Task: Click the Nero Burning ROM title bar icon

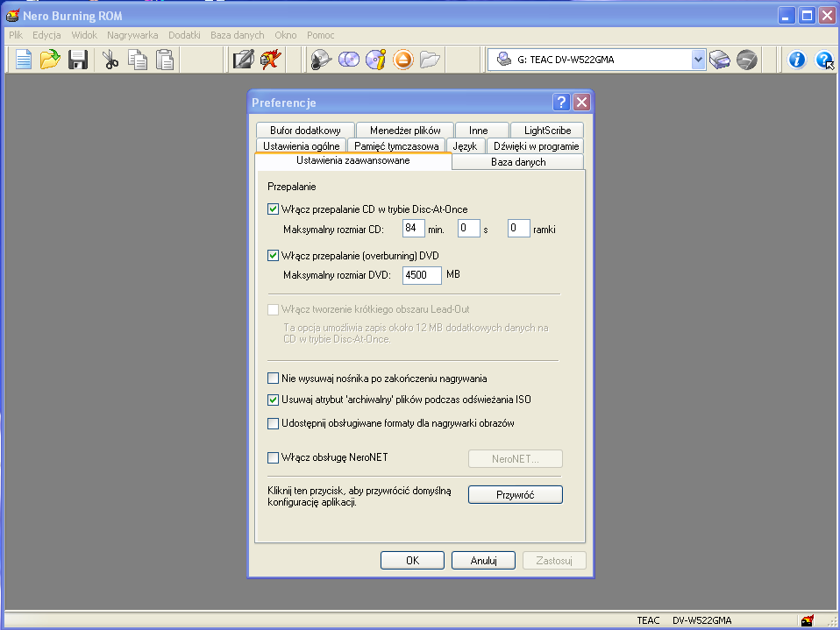Action: pos(12,16)
